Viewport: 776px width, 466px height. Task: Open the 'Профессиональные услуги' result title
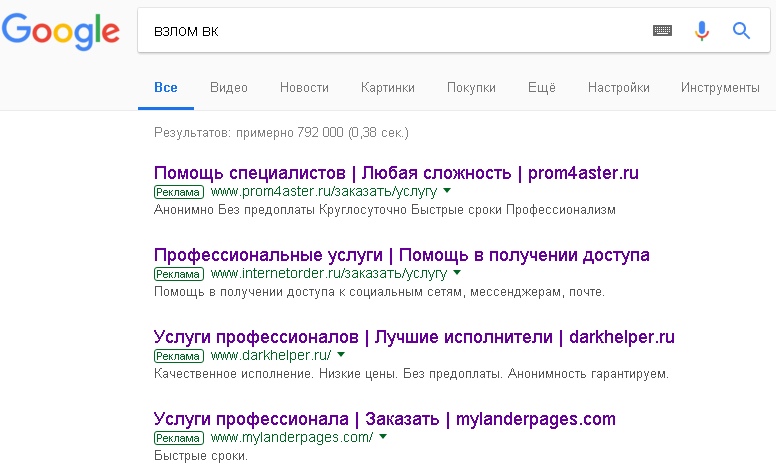click(x=401, y=255)
